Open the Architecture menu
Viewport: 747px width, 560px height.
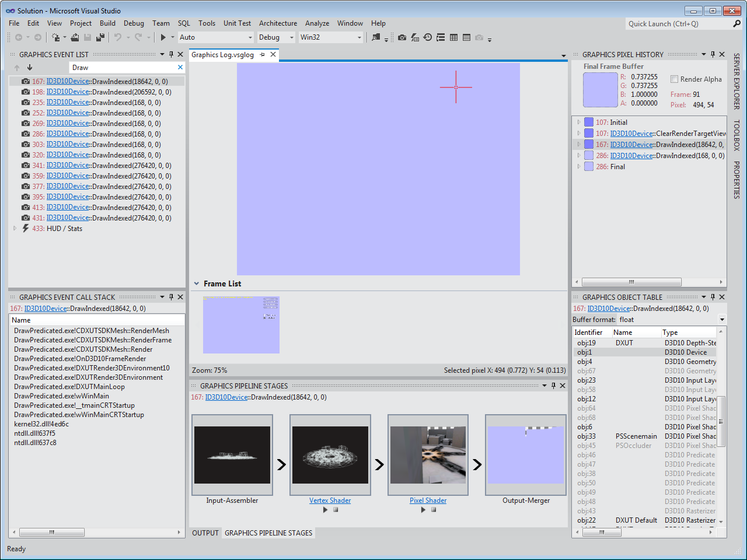pos(278,23)
